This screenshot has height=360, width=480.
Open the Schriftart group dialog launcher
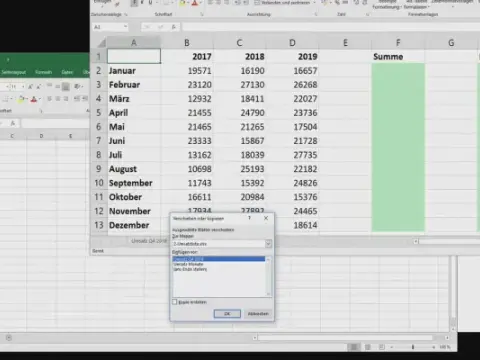coord(202,14)
